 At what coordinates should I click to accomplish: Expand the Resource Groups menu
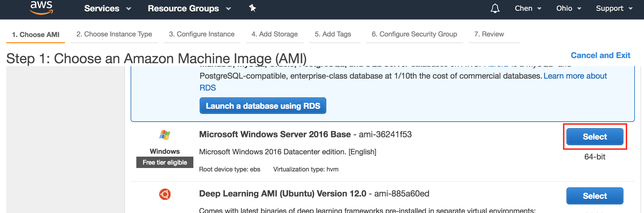189,9
